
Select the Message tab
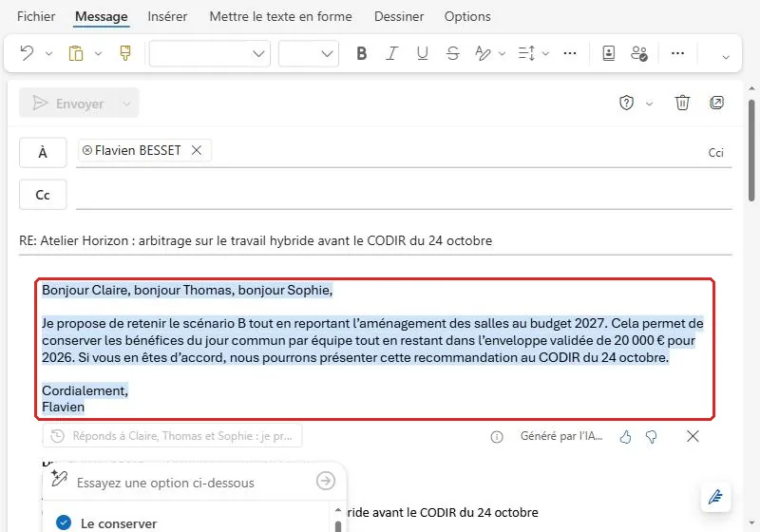tap(102, 16)
